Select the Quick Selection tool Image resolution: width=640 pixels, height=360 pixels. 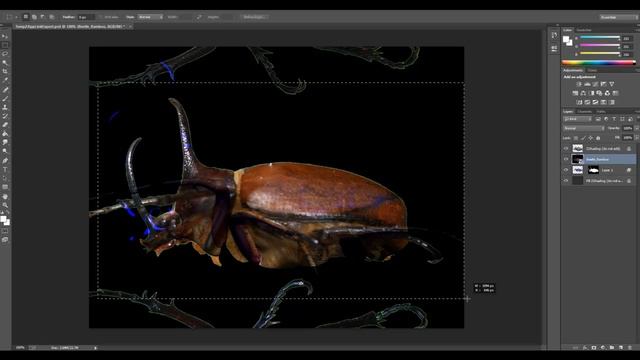click(x=5, y=63)
